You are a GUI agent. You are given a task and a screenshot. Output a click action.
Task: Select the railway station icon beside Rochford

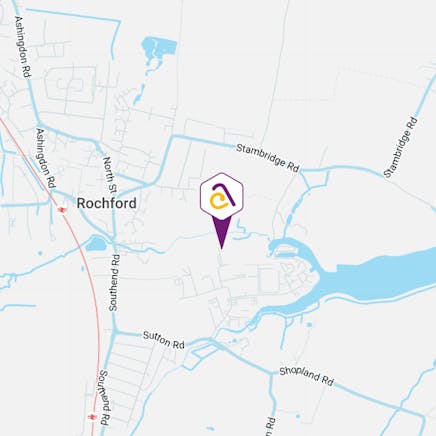click(62, 210)
